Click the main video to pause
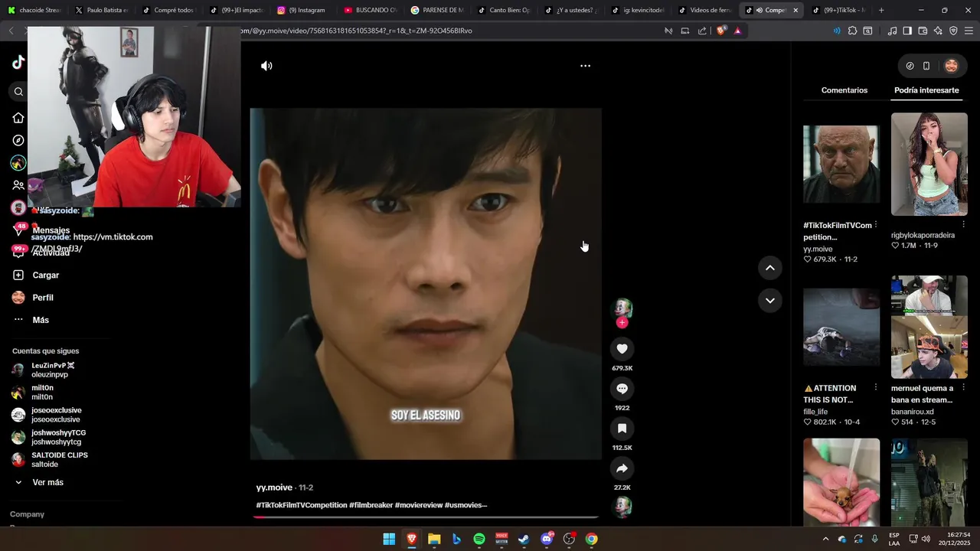The image size is (980, 551). coord(426,284)
